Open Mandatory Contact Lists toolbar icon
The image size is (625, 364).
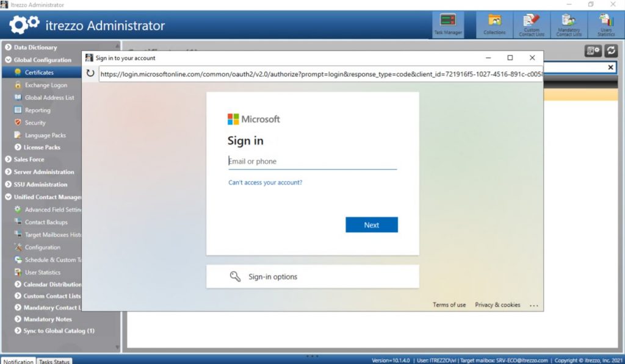click(x=569, y=24)
